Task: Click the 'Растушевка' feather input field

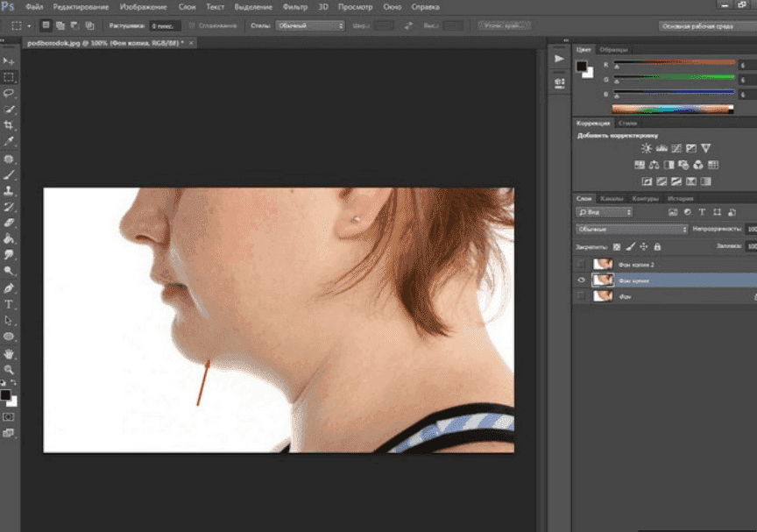Action: click(x=165, y=25)
